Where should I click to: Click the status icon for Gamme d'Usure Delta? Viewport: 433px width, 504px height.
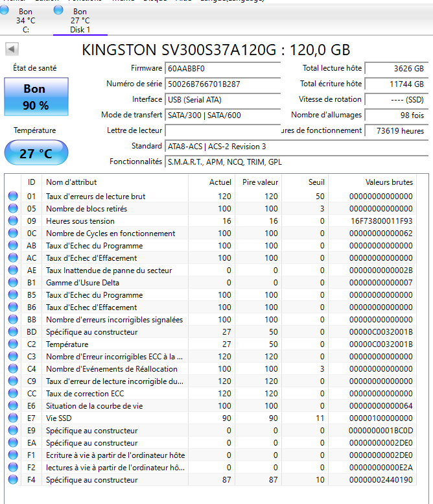pyautogui.click(x=13, y=283)
